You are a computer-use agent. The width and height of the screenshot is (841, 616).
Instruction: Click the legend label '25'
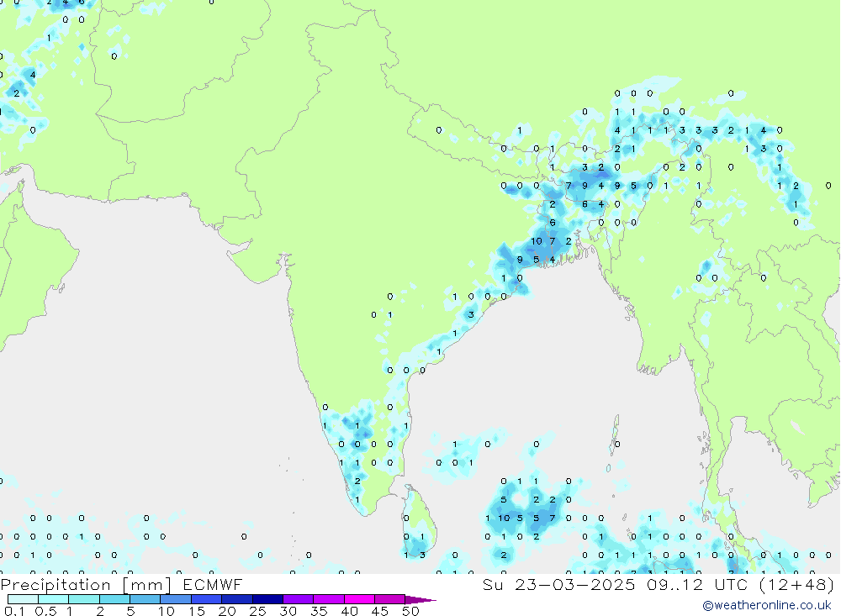click(x=257, y=611)
